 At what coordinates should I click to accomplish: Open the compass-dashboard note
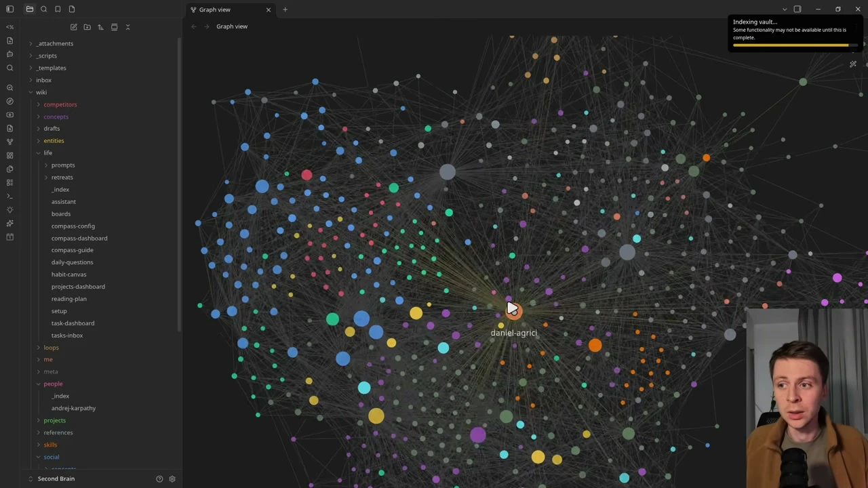click(79, 238)
